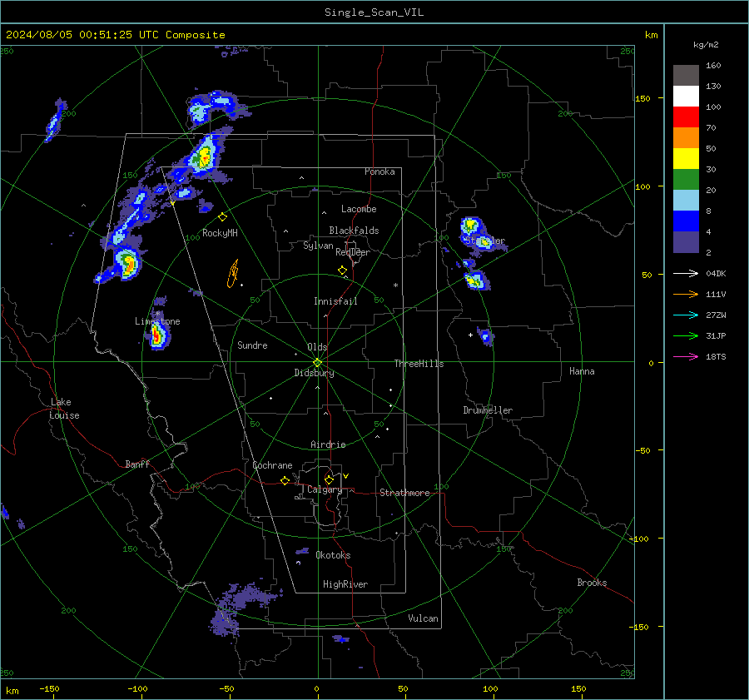Click the asterisk marker east of Innisfail
This screenshot has width=749, height=700.
click(x=395, y=285)
